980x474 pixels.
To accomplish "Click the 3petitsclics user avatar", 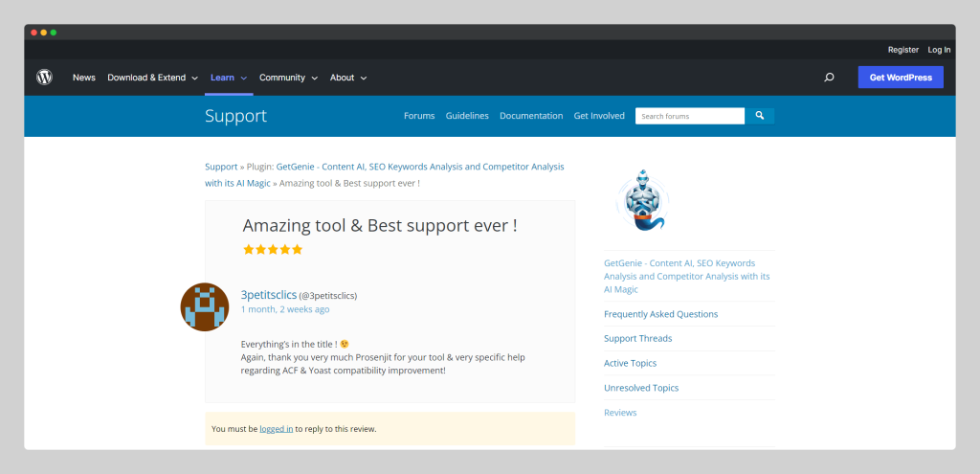I will pyautogui.click(x=205, y=306).
